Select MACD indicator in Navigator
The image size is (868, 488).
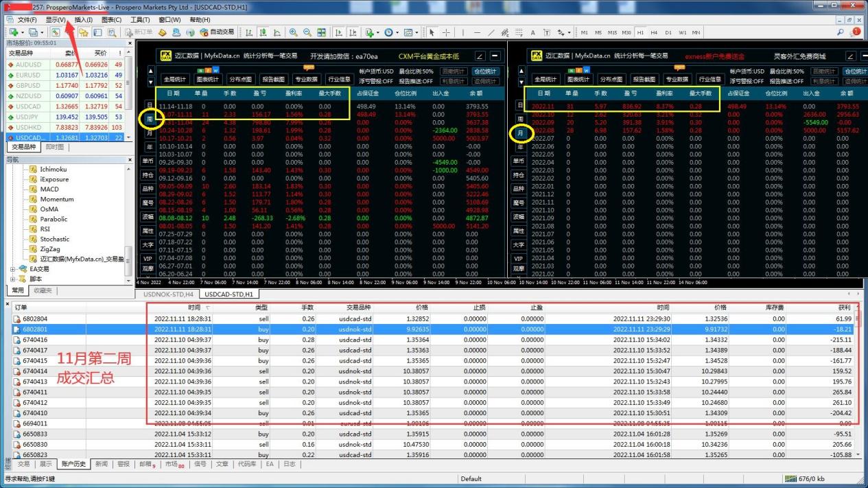(49, 189)
